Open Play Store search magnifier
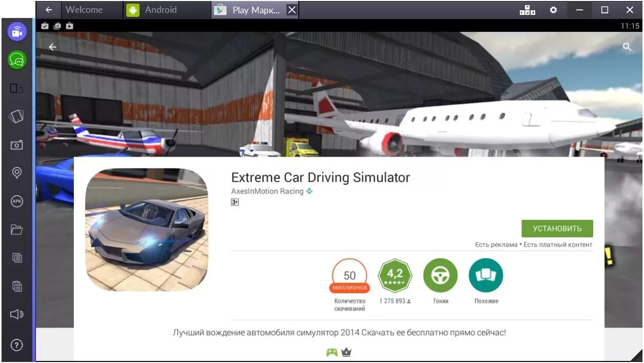Viewport: 644px width, 363px height. pos(627,47)
